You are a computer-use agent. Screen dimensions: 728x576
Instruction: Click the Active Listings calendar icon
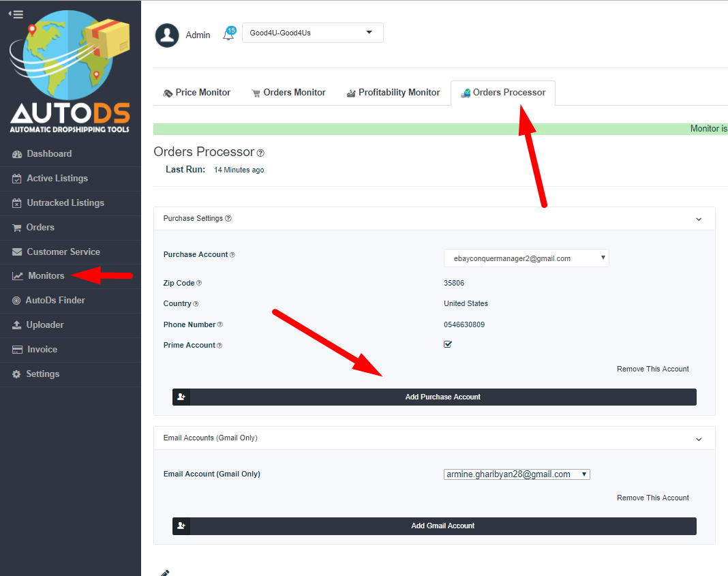pyautogui.click(x=17, y=179)
